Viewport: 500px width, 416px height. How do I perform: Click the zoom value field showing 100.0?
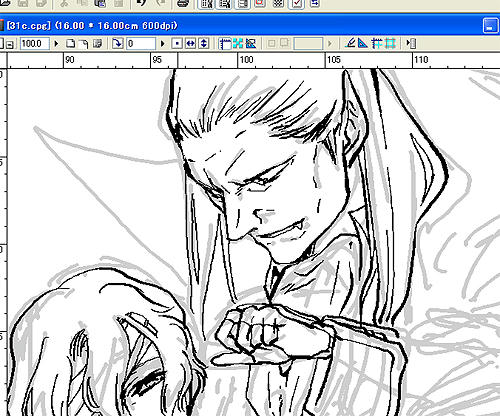[x=35, y=44]
